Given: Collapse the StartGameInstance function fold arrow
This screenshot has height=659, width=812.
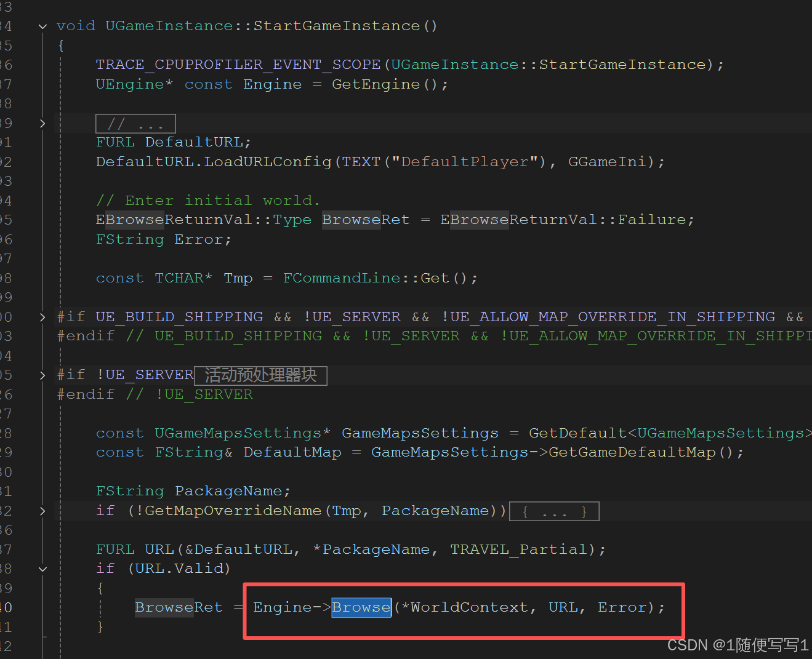Looking at the screenshot, I should click(42, 26).
